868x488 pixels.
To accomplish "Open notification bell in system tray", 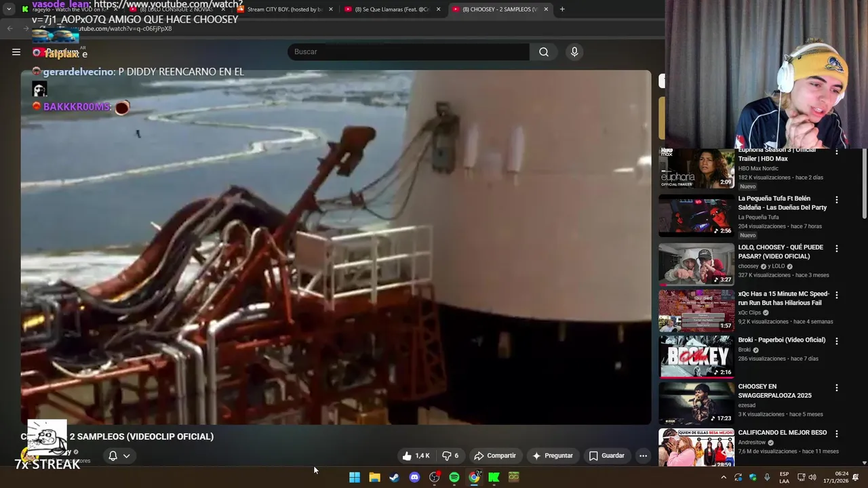I will tap(855, 477).
